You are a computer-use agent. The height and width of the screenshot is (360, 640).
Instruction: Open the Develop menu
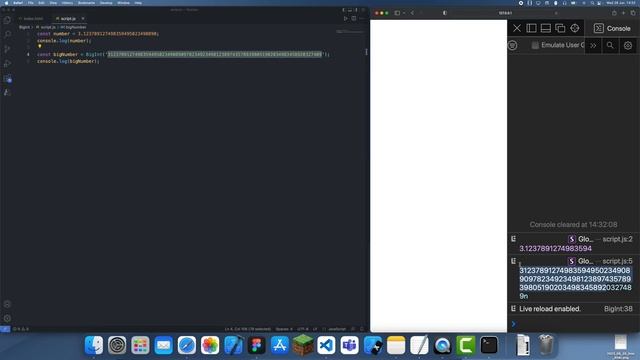coord(106,3)
